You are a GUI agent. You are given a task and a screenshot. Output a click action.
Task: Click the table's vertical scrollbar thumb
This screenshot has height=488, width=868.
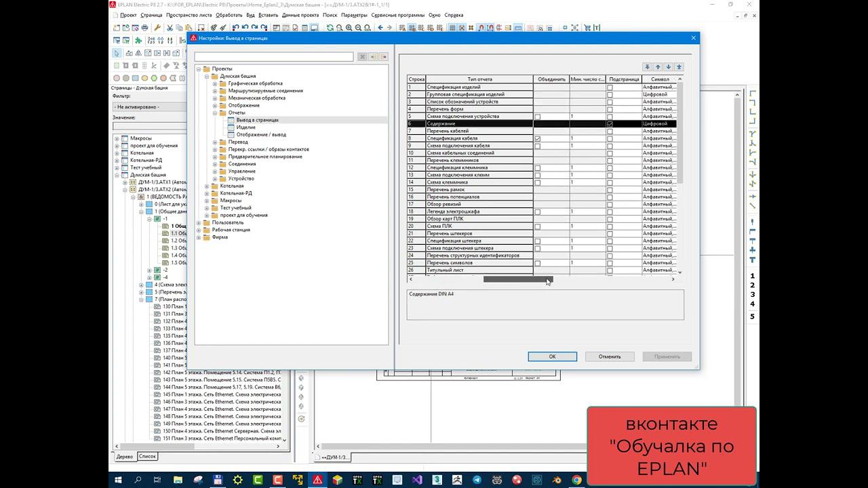pyautogui.click(x=680, y=132)
